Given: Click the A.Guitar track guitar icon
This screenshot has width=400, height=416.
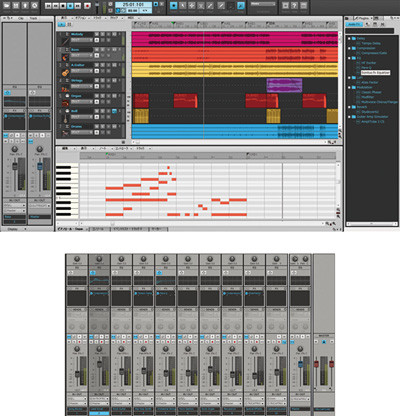Looking at the screenshot, I should click(65, 72).
